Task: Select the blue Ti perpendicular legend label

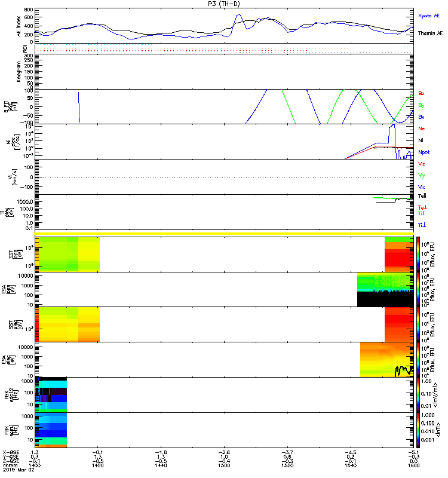Action: click(422, 225)
